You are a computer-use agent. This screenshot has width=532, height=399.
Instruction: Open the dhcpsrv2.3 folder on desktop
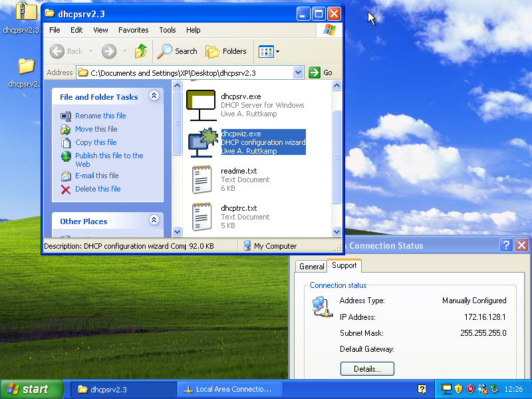tap(26, 66)
